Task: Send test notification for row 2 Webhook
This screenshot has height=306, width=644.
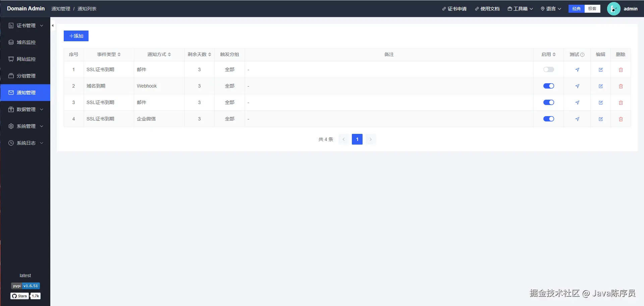Action: tap(577, 86)
